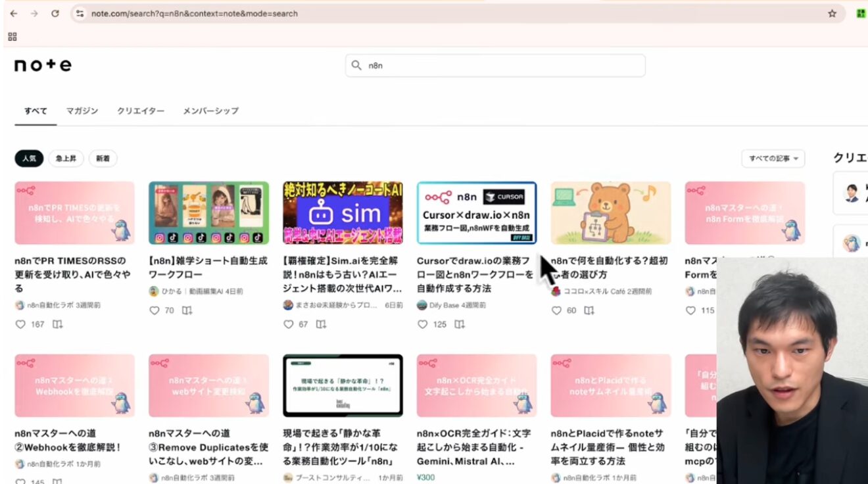The image size is (868, 484).
Task: Open the クリエイター tab
Action: coord(141,111)
